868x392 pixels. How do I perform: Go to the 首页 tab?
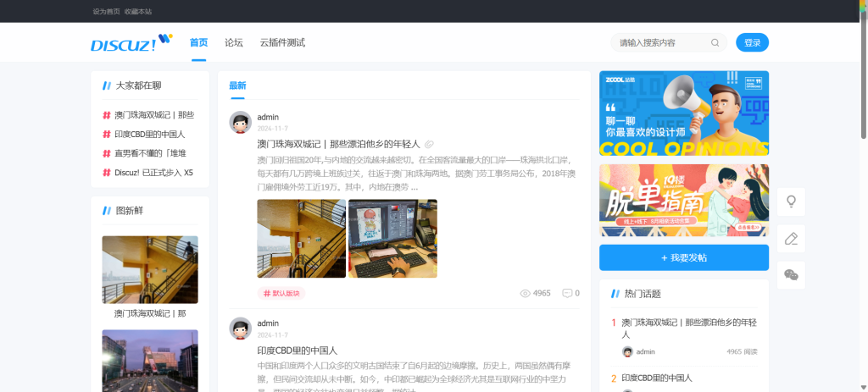pyautogui.click(x=198, y=42)
